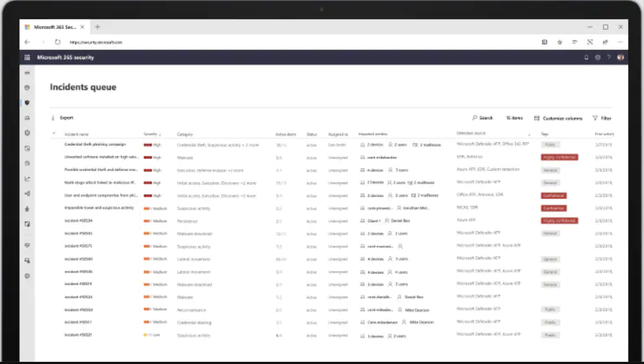Open the user account avatar

click(x=620, y=57)
